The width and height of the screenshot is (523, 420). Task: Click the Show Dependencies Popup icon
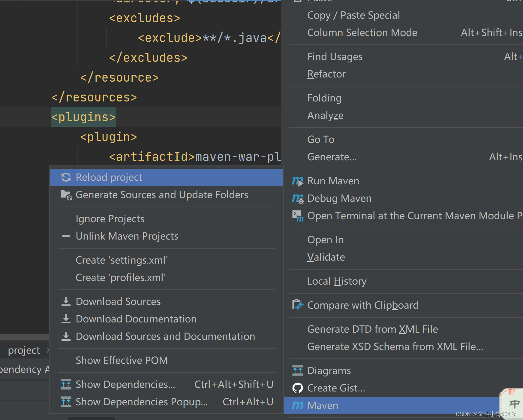pos(66,402)
